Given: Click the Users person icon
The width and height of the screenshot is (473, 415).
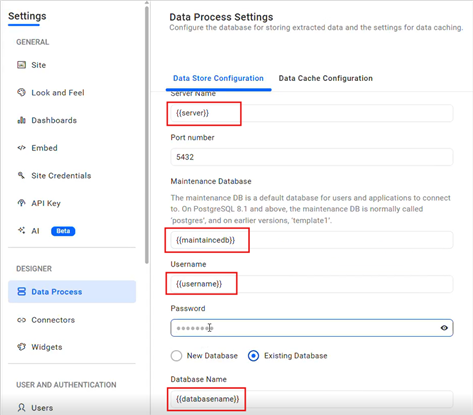Looking at the screenshot, I should pyautogui.click(x=21, y=407).
